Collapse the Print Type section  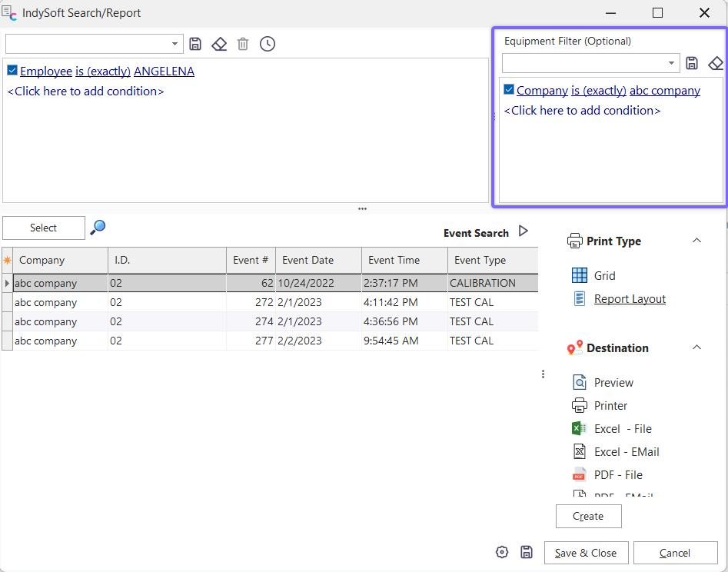click(696, 241)
